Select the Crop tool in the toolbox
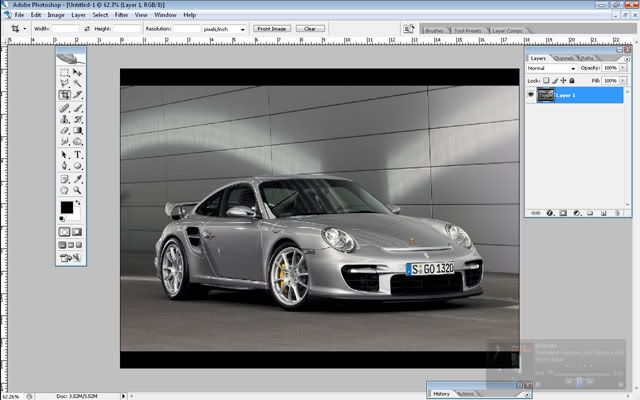The height and width of the screenshot is (400, 640). (x=64, y=95)
